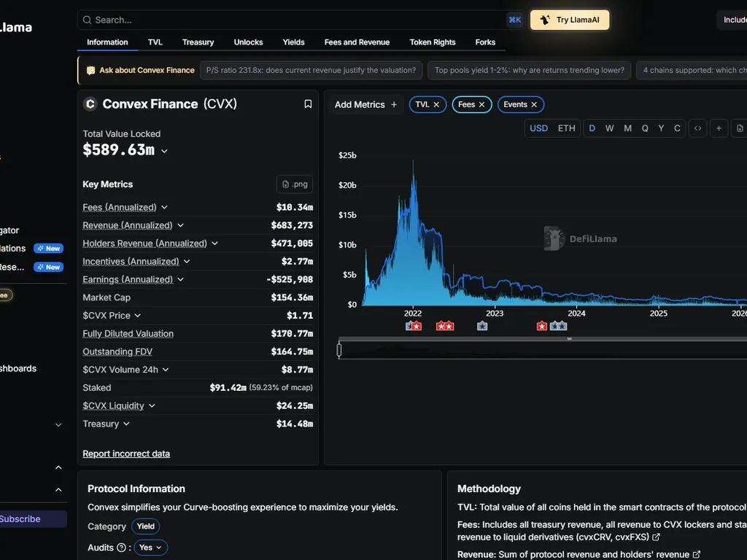
Task: Open the Unlocks tab
Action: [x=248, y=42]
